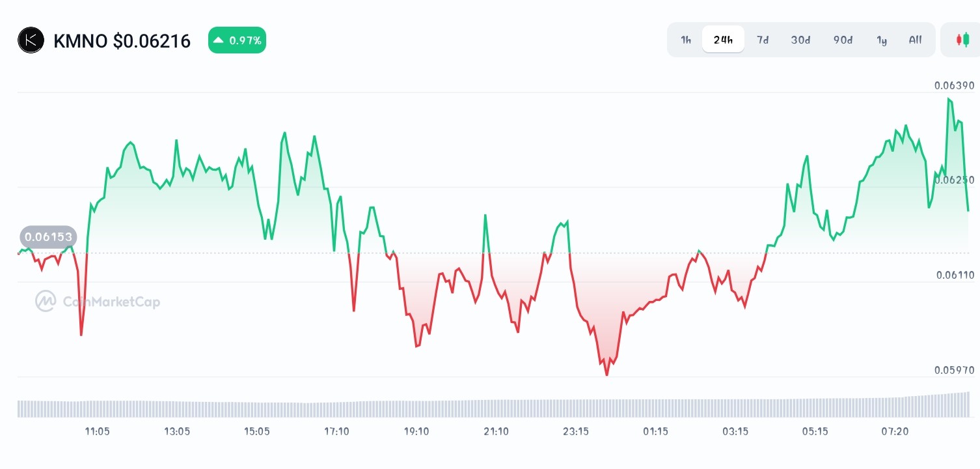Click the 0.06110 y-axis label
This screenshot has height=469, width=980.
(x=955, y=275)
